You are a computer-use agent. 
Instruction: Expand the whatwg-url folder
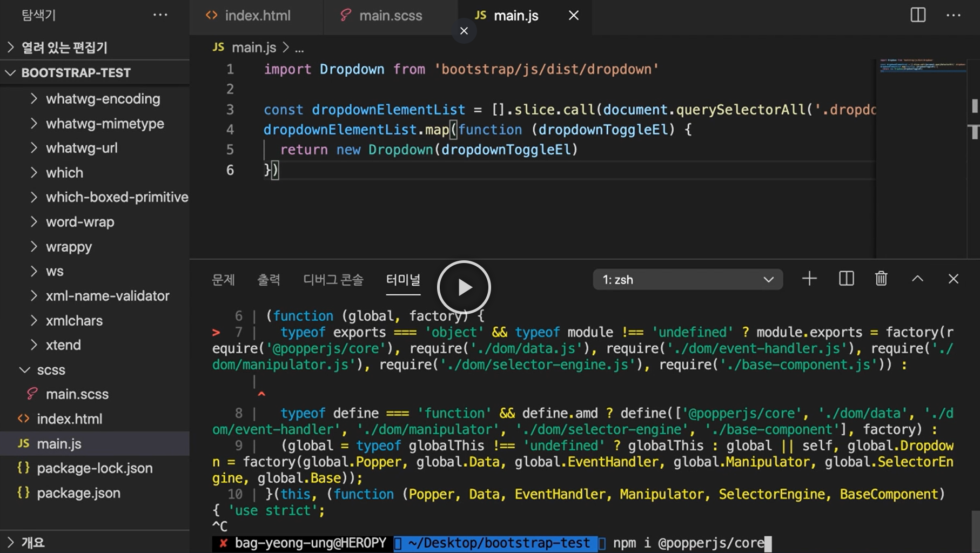[x=95, y=148]
